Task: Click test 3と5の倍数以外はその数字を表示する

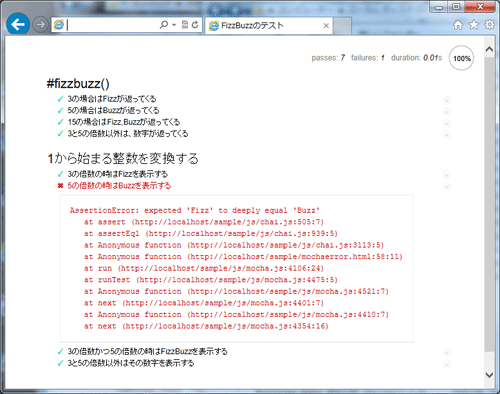Action: 131,363
